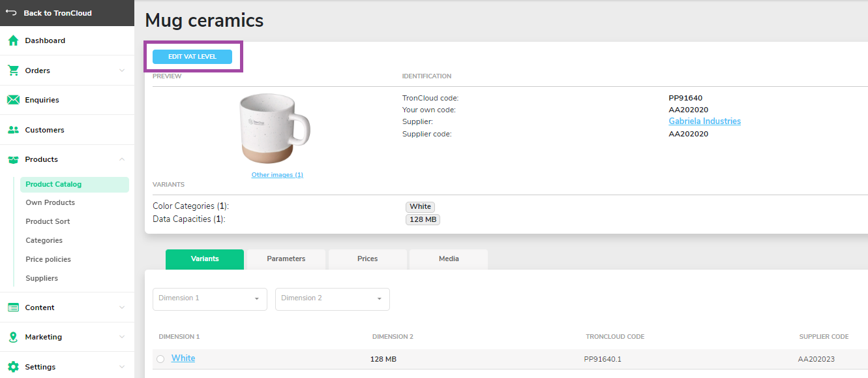Image resolution: width=868 pixels, height=378 pixels.
Task: Click the Customers people icon
Action: pyautogui.click(x=13, y=130)
